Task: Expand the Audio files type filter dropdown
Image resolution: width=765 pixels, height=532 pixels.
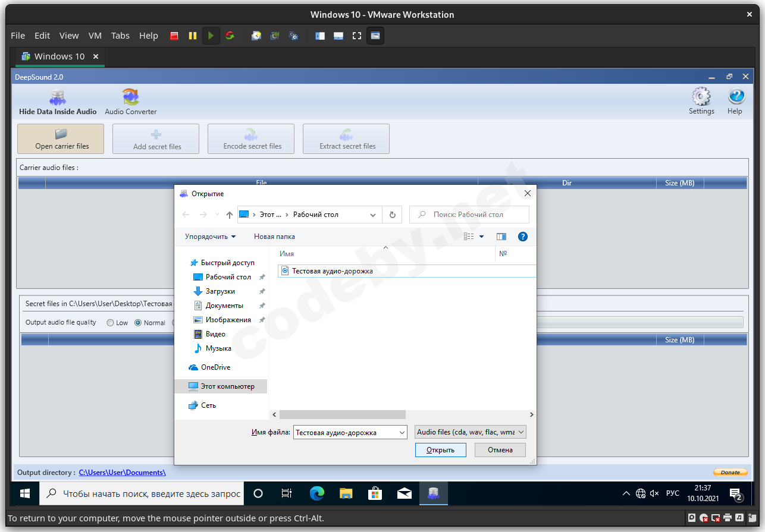Action: tap(521, 432)
